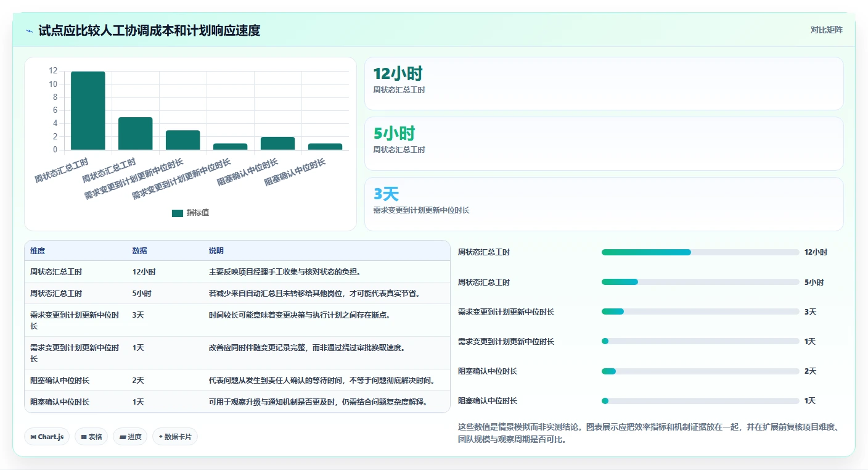Open the 12小时 data card
The image size is (868, 470).
604,84
